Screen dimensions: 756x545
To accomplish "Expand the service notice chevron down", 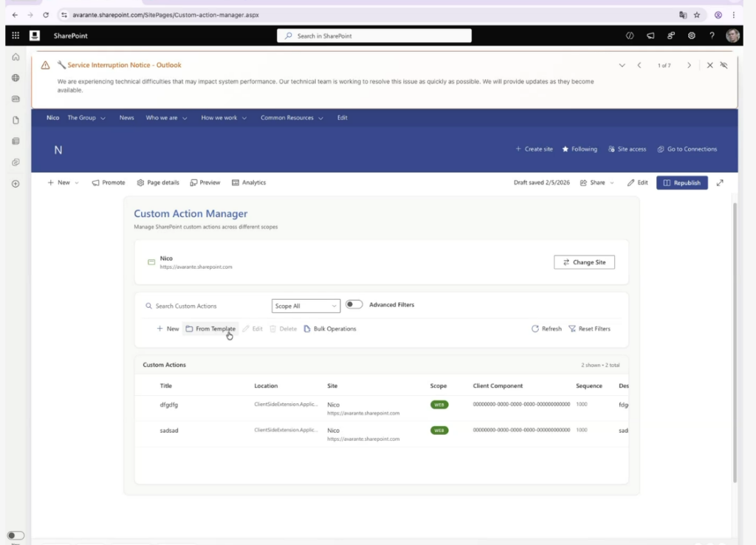I will click(622, 65).
